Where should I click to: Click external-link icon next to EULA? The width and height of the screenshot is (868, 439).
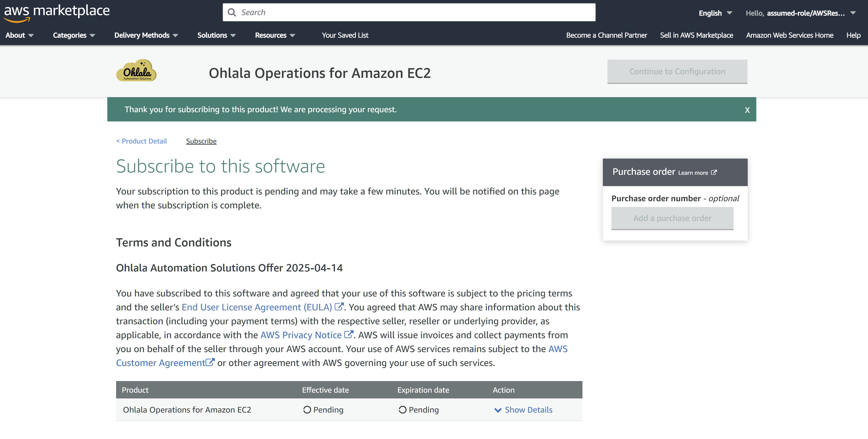339,306
